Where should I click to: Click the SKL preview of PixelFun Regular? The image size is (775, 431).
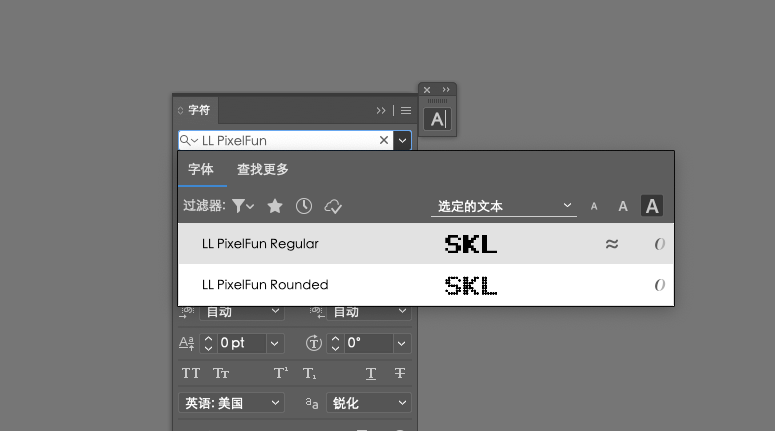(x=471, y=244)
